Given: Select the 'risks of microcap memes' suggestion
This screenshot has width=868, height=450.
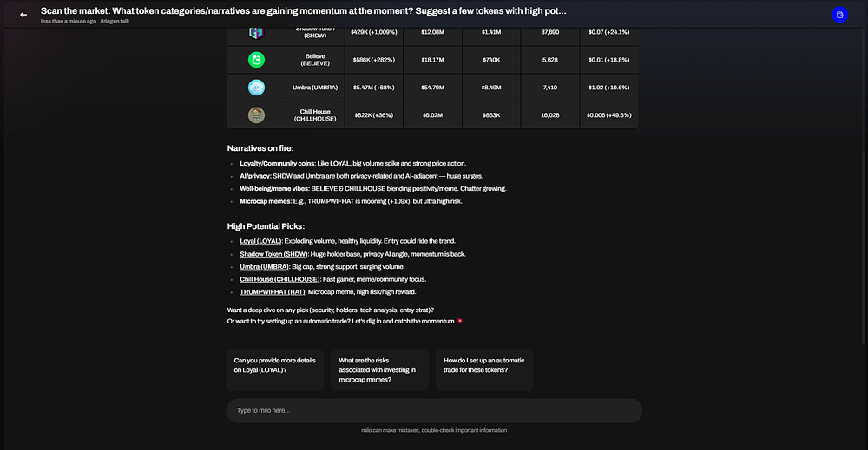Looking at the screenshot, I should [x=379, y=370].
